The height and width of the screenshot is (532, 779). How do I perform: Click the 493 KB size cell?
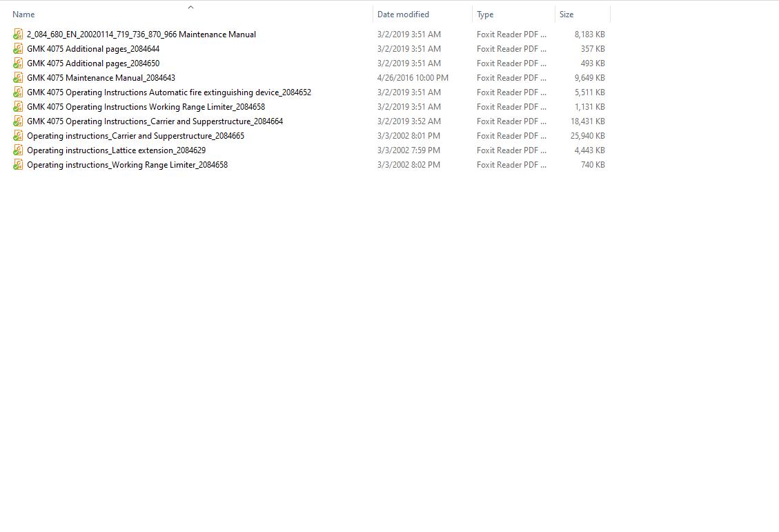(x=593, y=63)
